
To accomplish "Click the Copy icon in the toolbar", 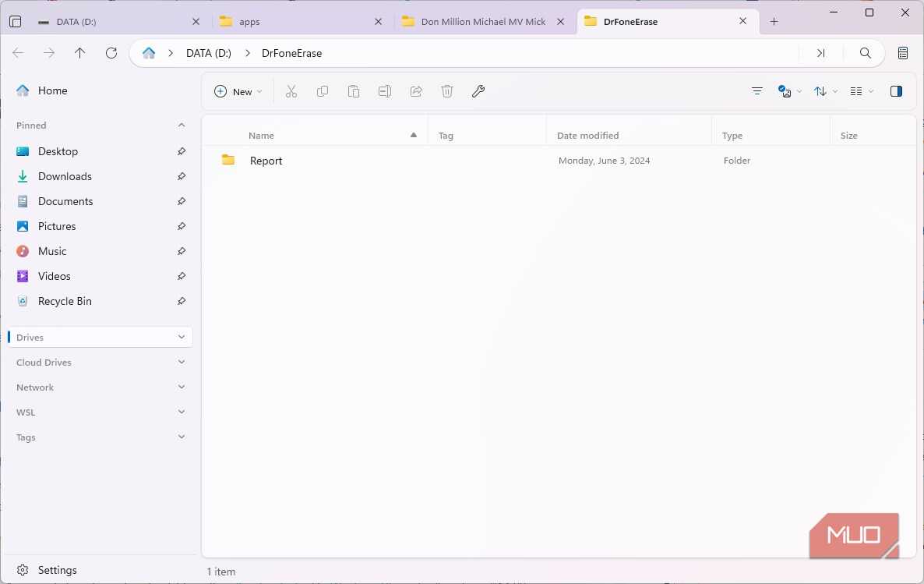I will click(x=323, y=91).
